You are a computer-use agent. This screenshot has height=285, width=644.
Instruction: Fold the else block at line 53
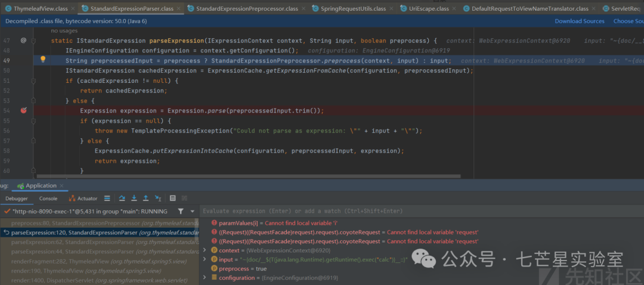tap(33, 101)
